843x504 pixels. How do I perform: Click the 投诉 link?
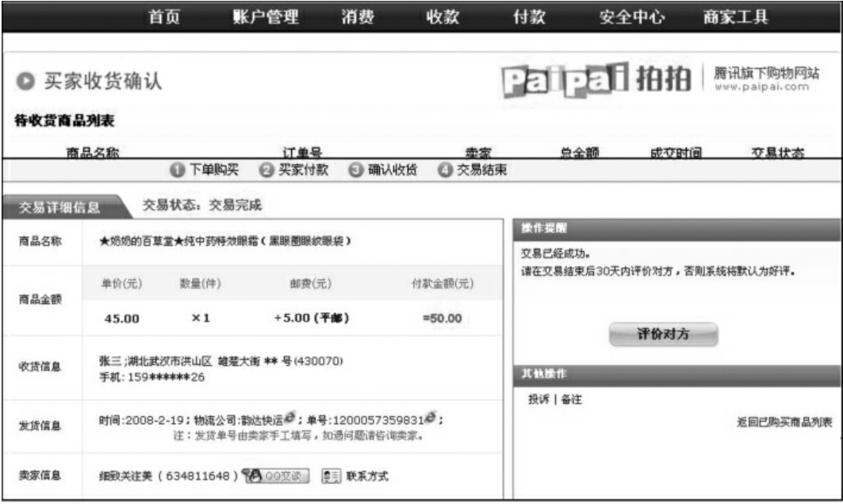point(538,399)
